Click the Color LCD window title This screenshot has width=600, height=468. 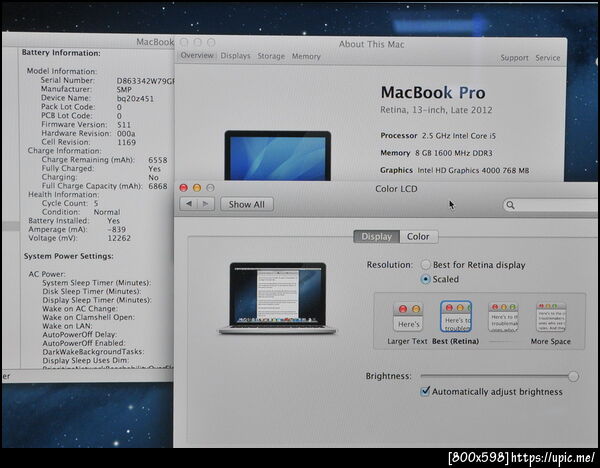click(396, 189)
